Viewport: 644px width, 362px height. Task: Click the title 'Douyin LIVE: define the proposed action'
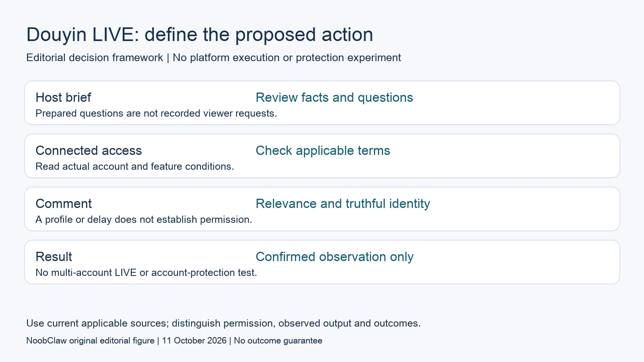click(200, 35)
